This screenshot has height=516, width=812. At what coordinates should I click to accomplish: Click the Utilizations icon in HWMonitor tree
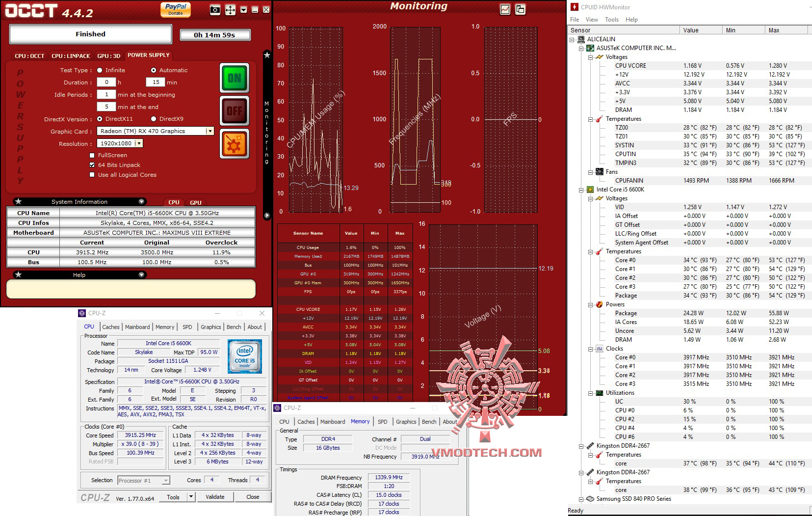(x=600, y=393)
